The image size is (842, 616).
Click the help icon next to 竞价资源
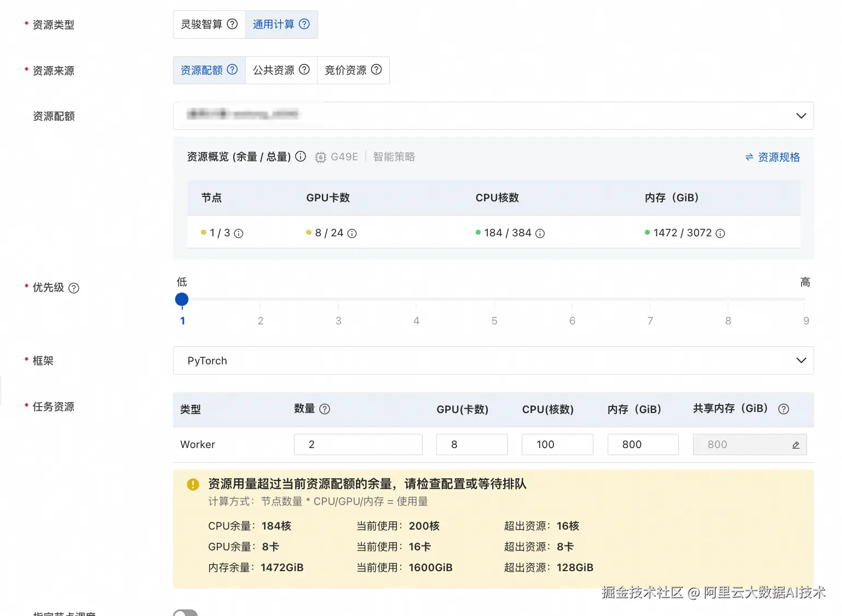click(x=376, y=70)
